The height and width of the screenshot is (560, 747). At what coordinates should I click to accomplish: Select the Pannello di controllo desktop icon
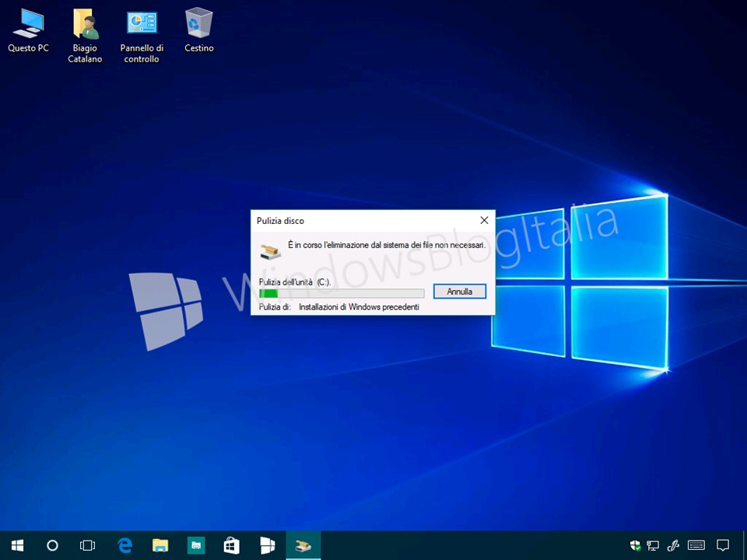click(x=142, y=37)
